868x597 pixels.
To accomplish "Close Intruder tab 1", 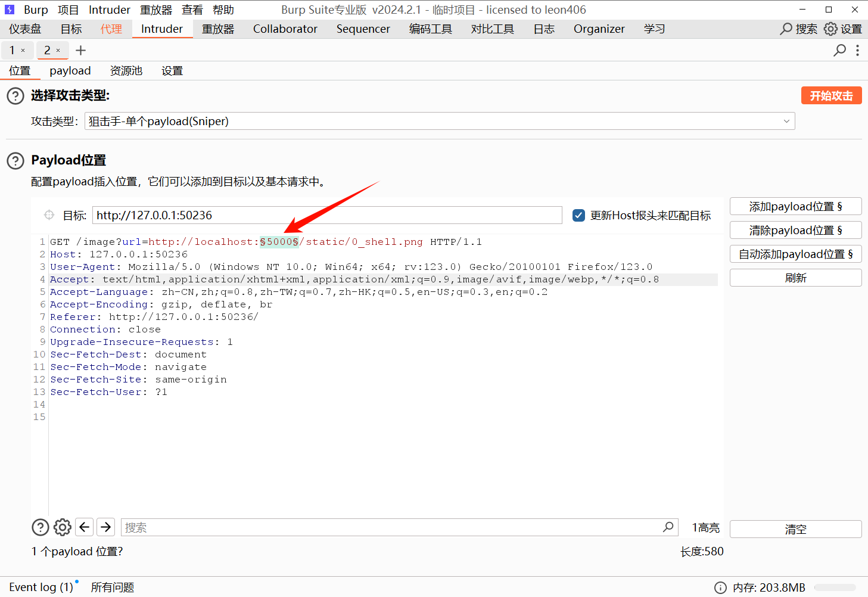I will [x=23, y=51].
